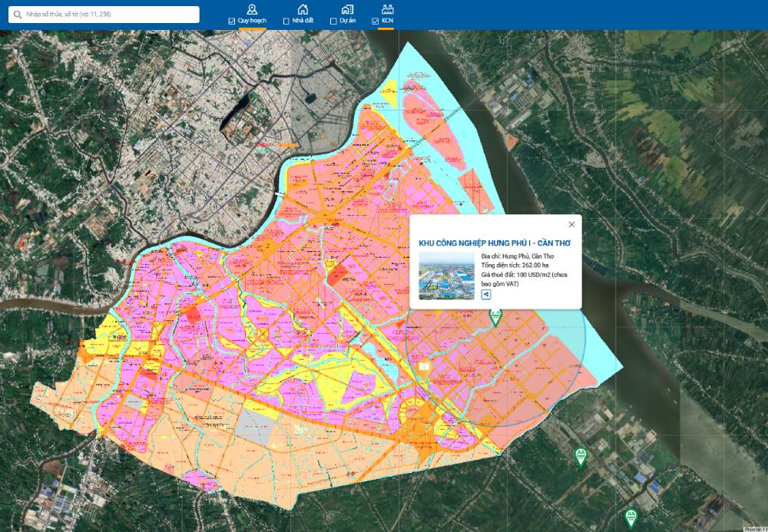
Task: Click the Nhà đất house icon
Action: click(303, 8)
